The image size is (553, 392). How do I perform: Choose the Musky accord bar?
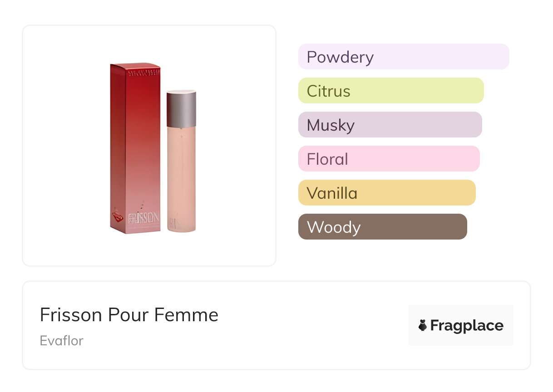390,125
